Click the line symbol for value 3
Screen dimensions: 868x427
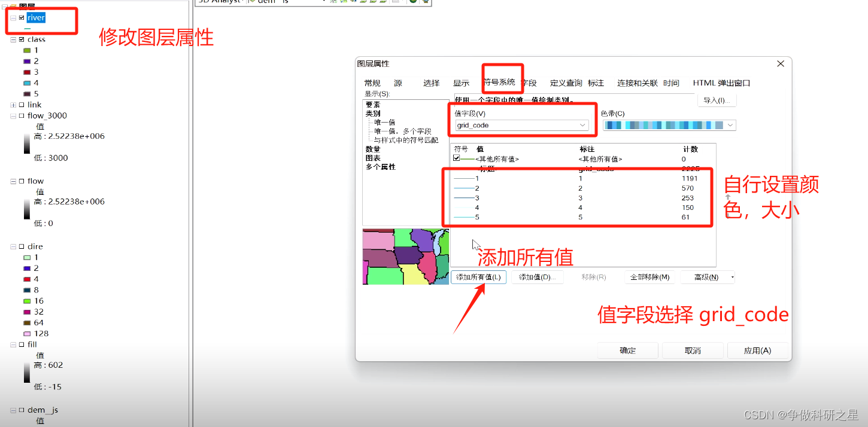(464, 198)
